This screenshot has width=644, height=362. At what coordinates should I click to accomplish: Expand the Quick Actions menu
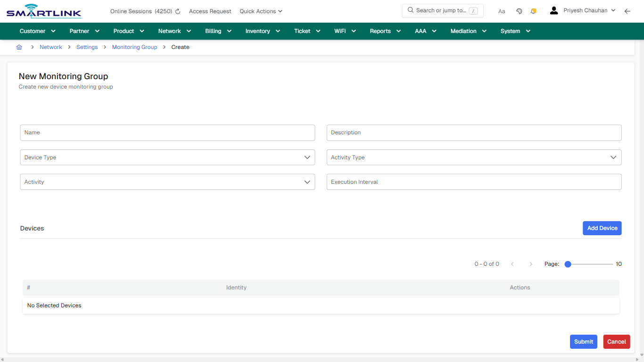click(261, 11)
